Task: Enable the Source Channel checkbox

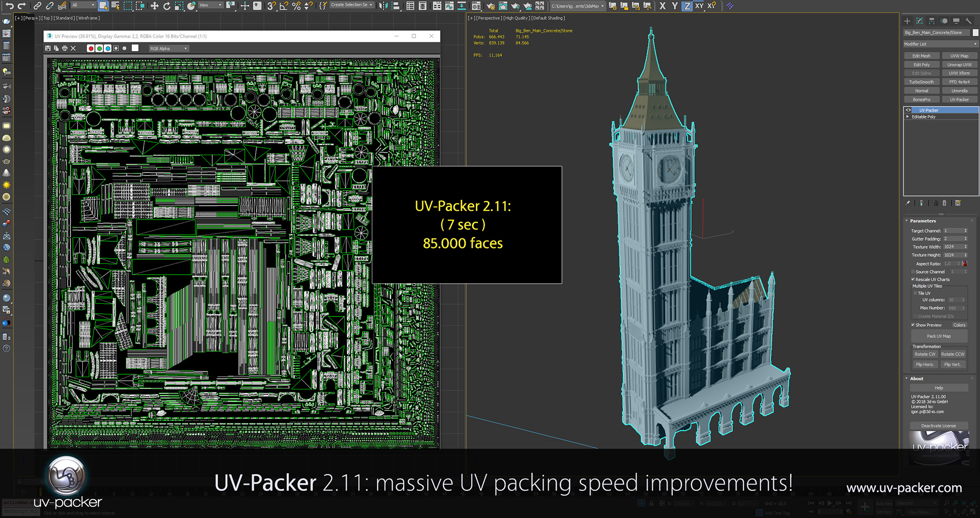Action: (913, 272)
